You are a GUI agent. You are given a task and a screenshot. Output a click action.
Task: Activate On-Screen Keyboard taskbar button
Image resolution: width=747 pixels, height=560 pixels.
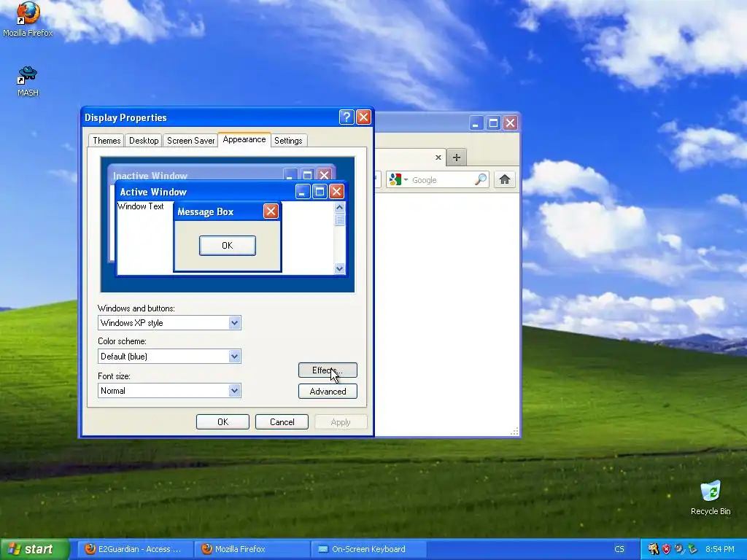[x=369, y=549]
